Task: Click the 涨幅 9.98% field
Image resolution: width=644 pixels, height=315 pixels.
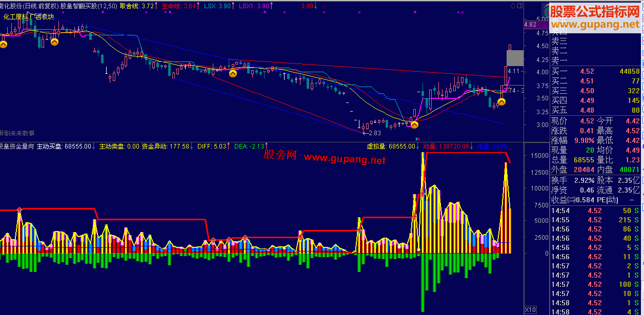Action: pyautogui.click(x=573, y=140)
